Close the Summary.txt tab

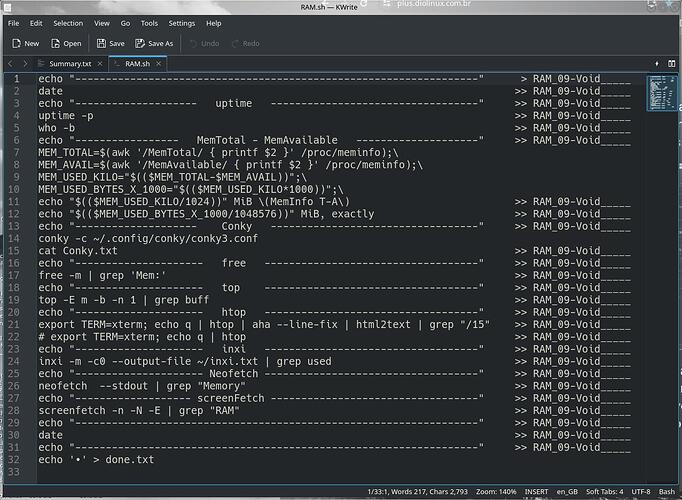(100, 63)
